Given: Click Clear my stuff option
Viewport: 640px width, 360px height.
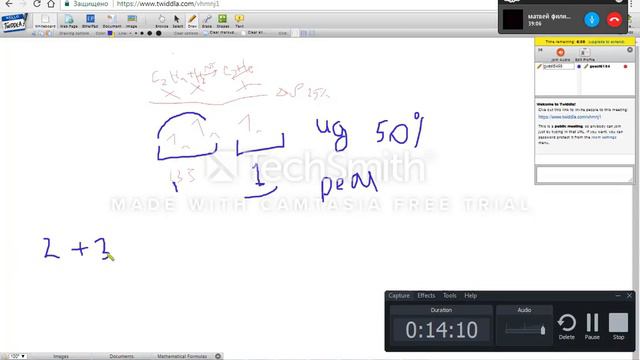Looking at the screenshot, I should [219, 33].
